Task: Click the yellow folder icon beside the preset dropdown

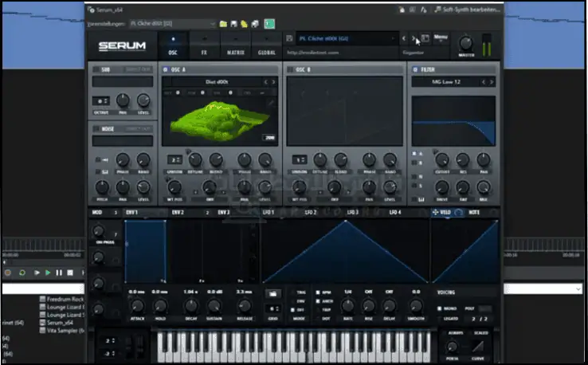Action: pyautogui.click(x=223, y=24)
